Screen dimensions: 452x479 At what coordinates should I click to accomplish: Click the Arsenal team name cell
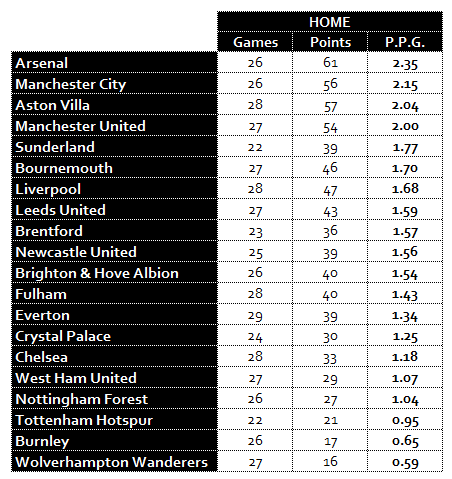[x=114, y=63]
